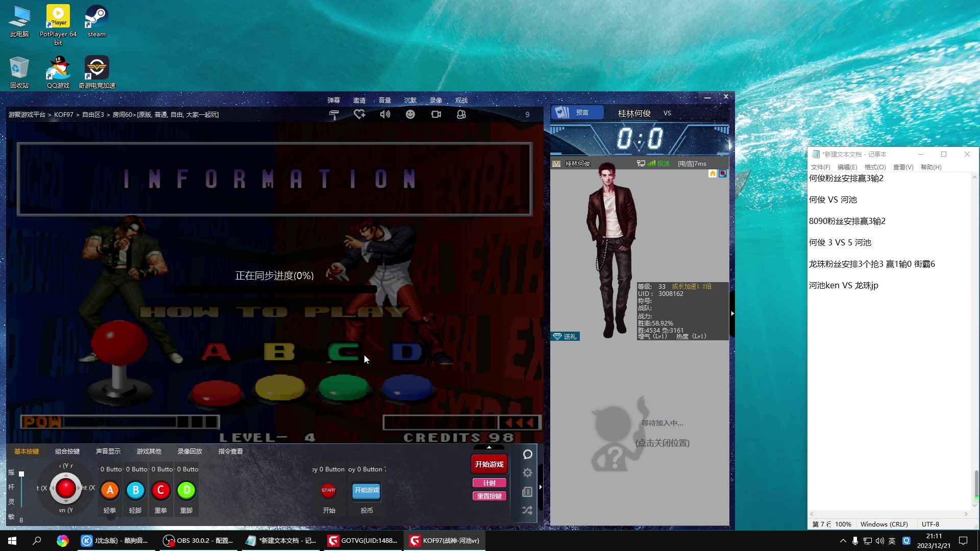Click the Notepad vertical scrollbar
This screenshot has width=980, height=551.
975,341
